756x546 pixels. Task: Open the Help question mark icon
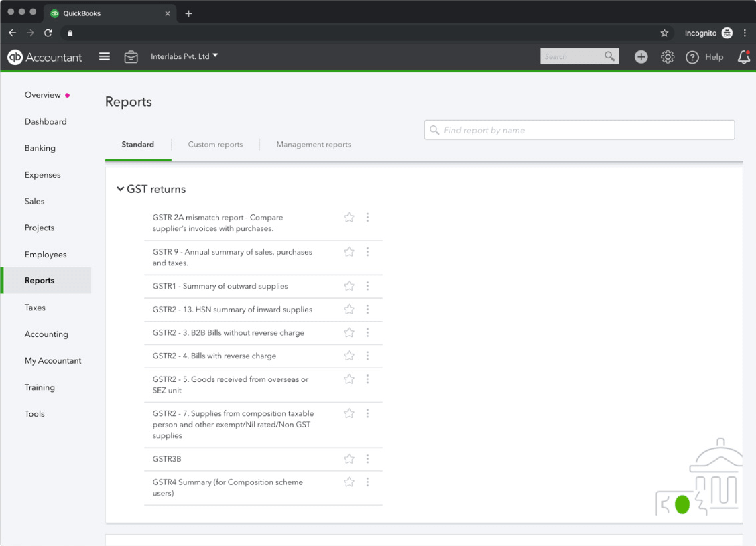[x=692, y=57]
